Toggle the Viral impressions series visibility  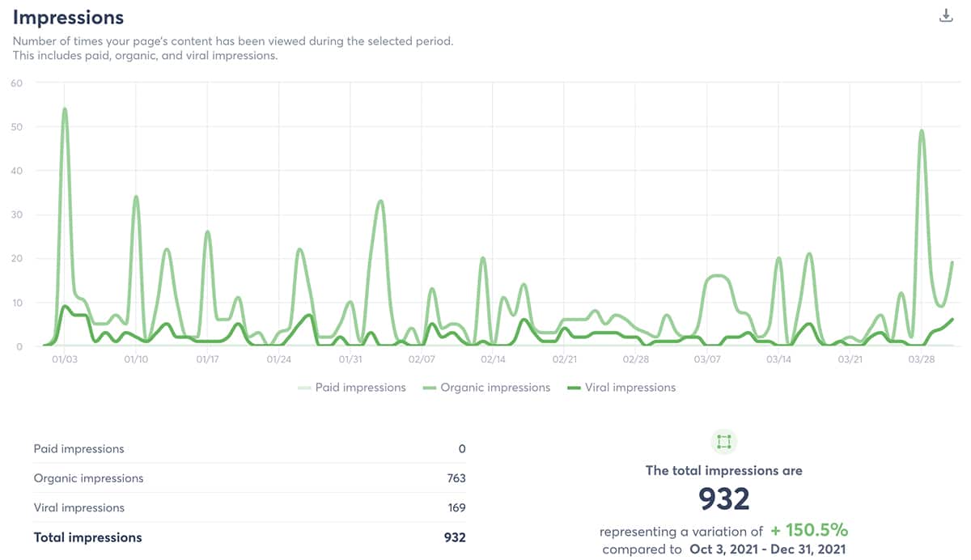pos(630,388)
